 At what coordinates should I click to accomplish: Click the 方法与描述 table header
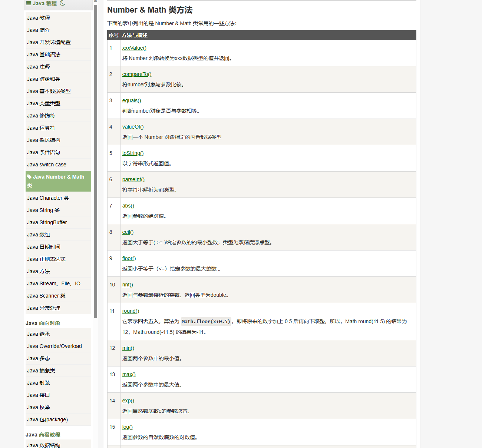pos(135,35)
